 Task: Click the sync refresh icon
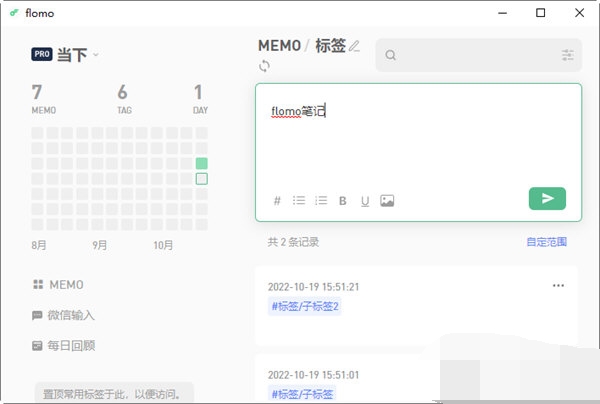264,66
